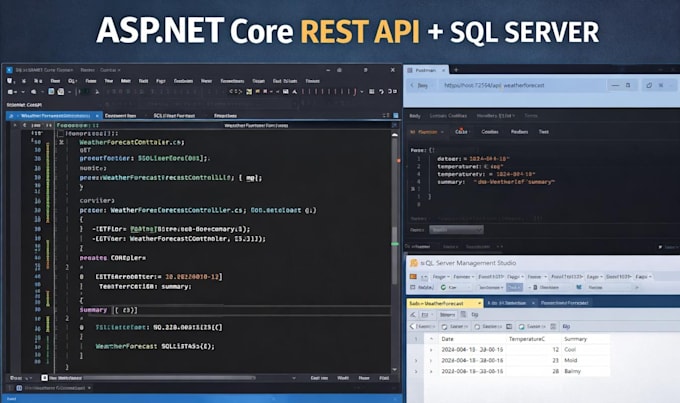Viewport: 680px width, 403px height.
Task: Click the horizontal scrollbar under the code editor
Action: pyautogui.click(x=169, y=378)
